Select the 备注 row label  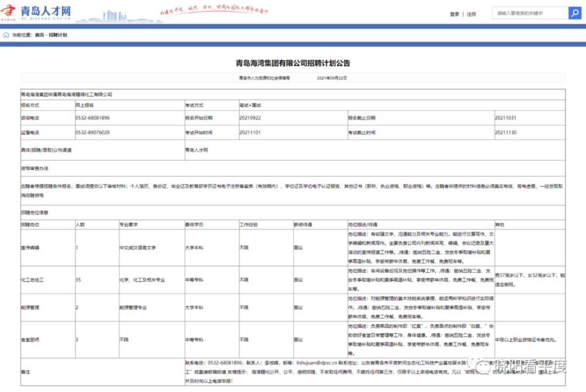pyautogui.click(x=103, y=372)
